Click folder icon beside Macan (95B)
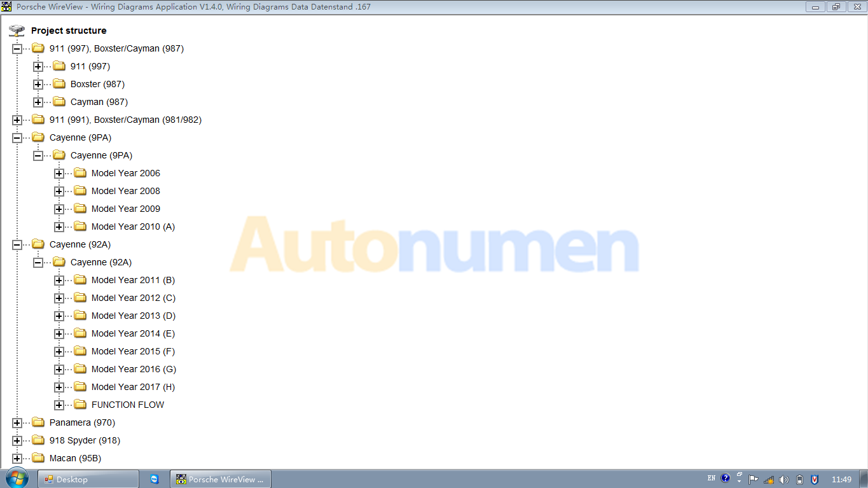This screenshot has height=488, width=868. tap(38, 457)
